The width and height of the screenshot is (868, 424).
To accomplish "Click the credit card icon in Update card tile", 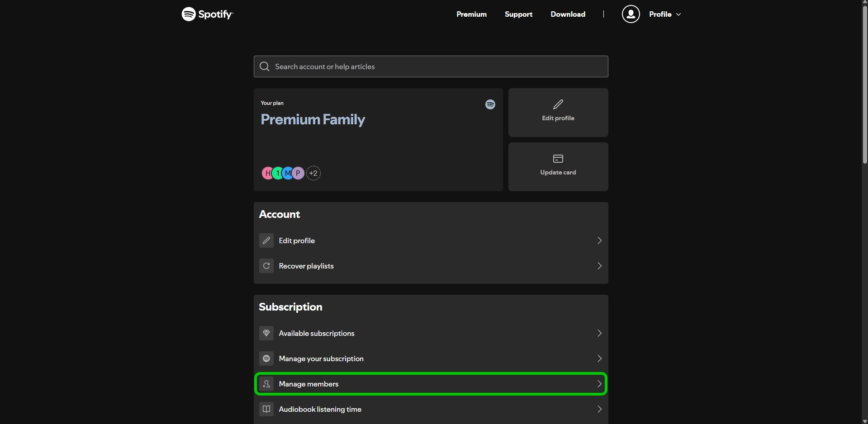I will click(558, 159).
